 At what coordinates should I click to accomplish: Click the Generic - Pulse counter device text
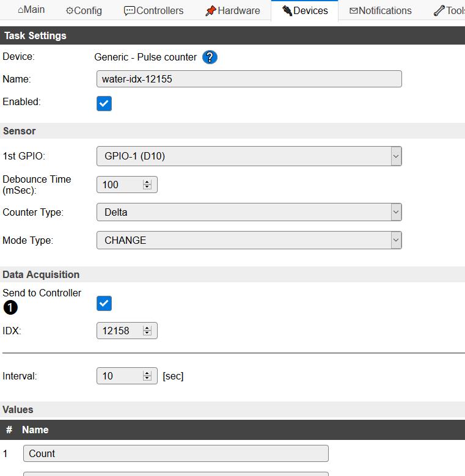(x=145, y=57)
